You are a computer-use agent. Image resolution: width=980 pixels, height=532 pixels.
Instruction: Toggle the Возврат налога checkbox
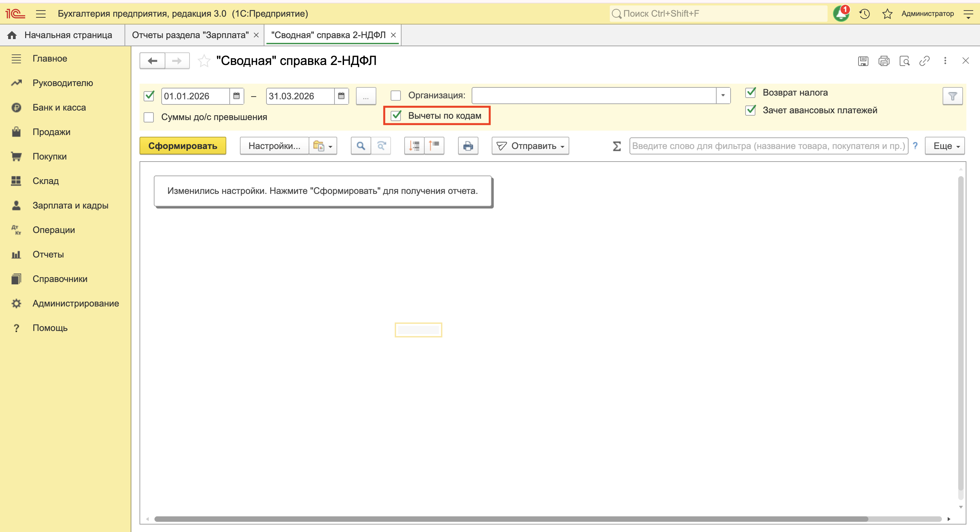click(x=750, y=93)
